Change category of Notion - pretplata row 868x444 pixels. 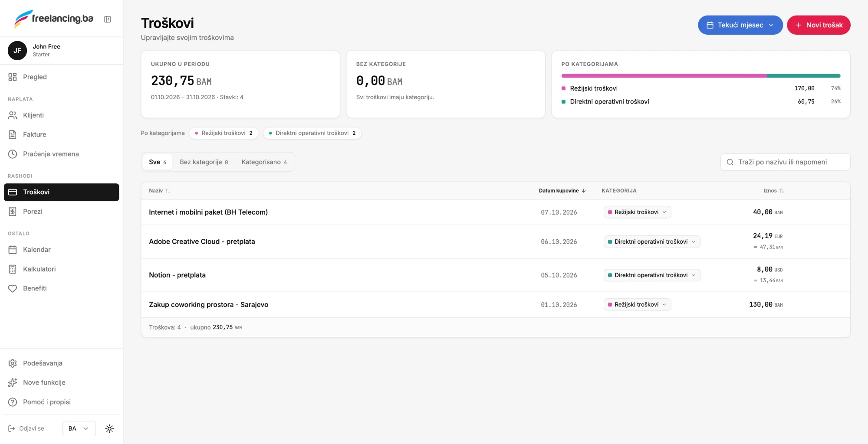(x=652, y=275)
